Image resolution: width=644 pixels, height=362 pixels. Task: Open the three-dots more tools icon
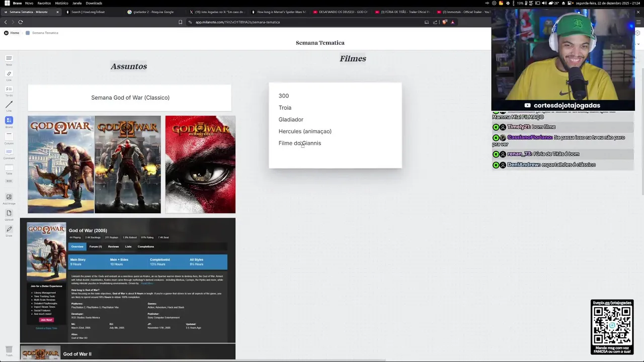pos(9,181)
